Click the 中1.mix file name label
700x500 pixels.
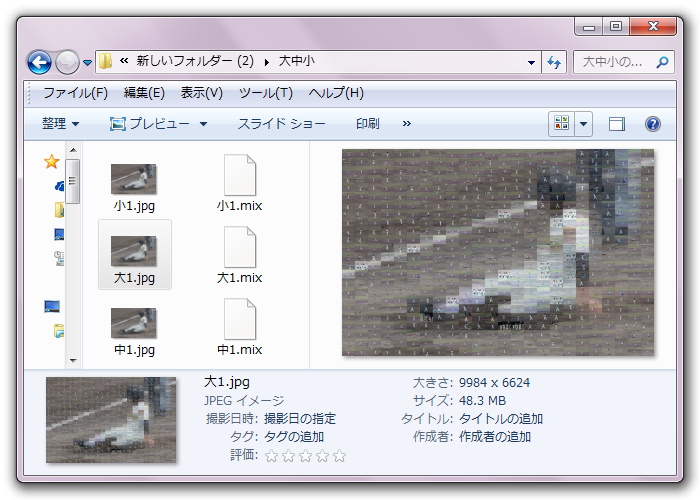tap(239, 350)
